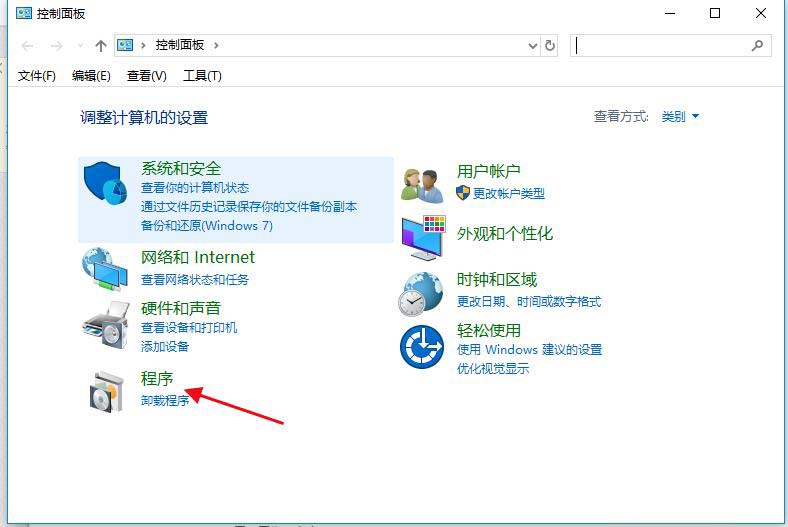
Task: Open 备份和还原(Windows 7) link
Action: [207, 226]
